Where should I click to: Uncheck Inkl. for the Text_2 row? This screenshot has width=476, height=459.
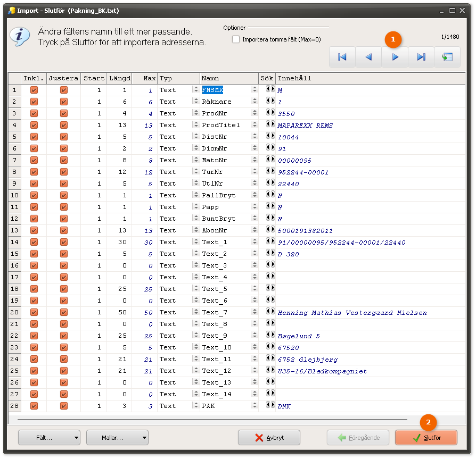pyautogui.click(x=34, y=254)
